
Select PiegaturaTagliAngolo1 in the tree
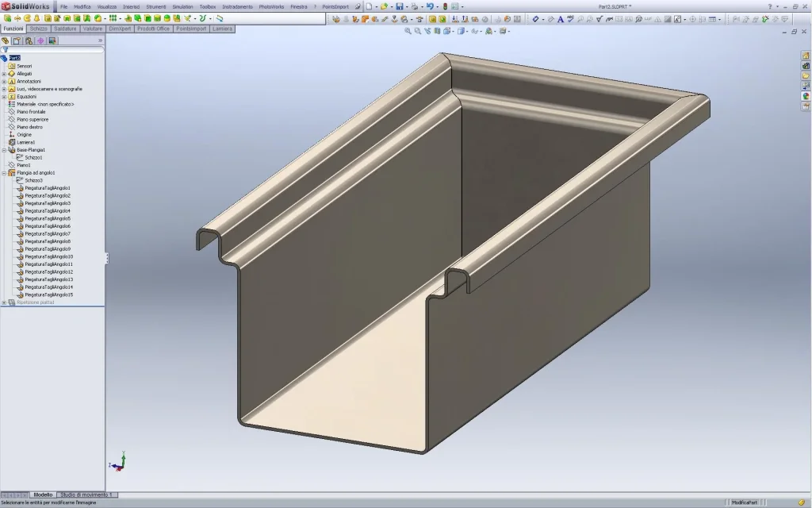coord(48,187)
